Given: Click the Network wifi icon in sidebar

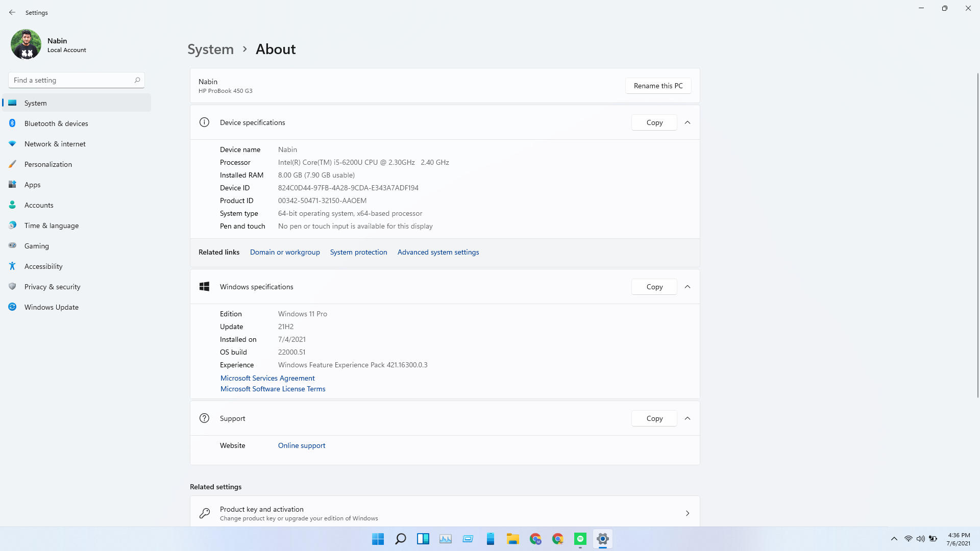Looking at the screenshot, I should [12, 144].
